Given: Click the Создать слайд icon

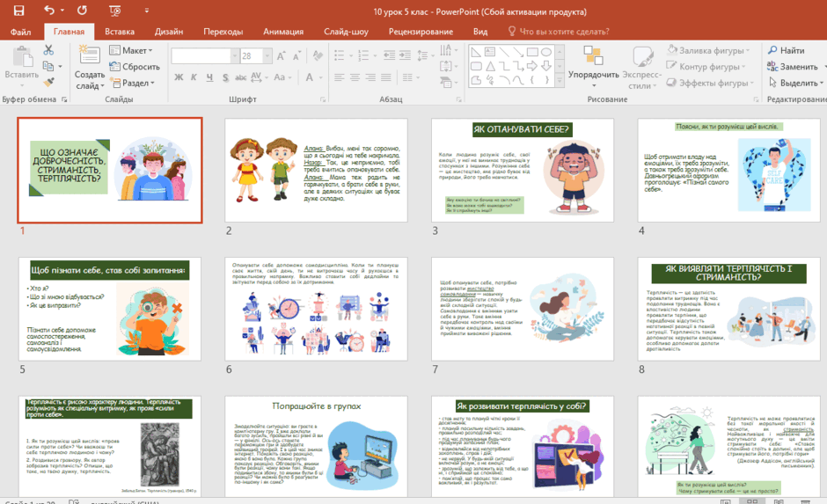Looking at the screenshot, I should 90,56.
